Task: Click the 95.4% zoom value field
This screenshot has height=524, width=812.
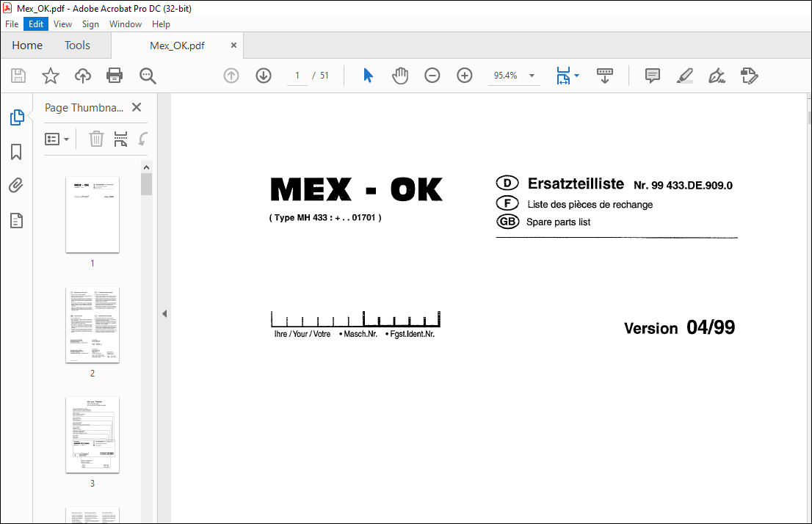Action: tap(506, 76)
